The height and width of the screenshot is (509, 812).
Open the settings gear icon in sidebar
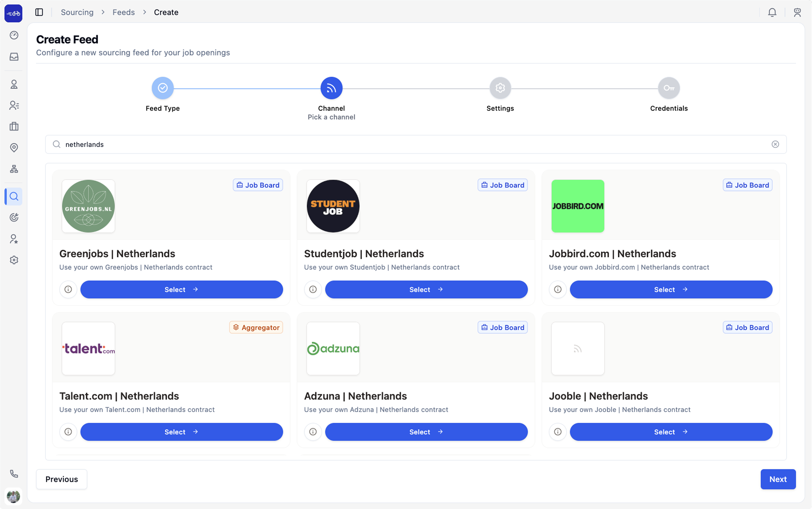tap(14, 260)
